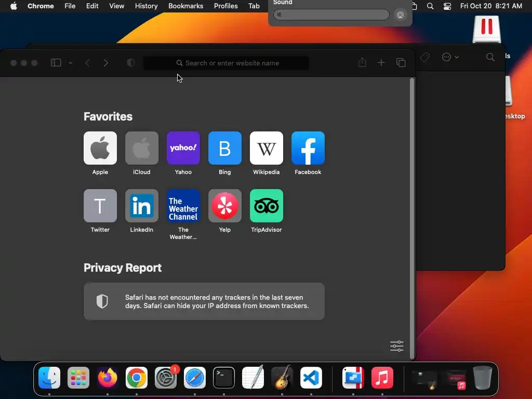The image size is (532, 399).
Task: Open the LinkedIn favorite tile
Action: pyautogui.click(x=142, y=206)
